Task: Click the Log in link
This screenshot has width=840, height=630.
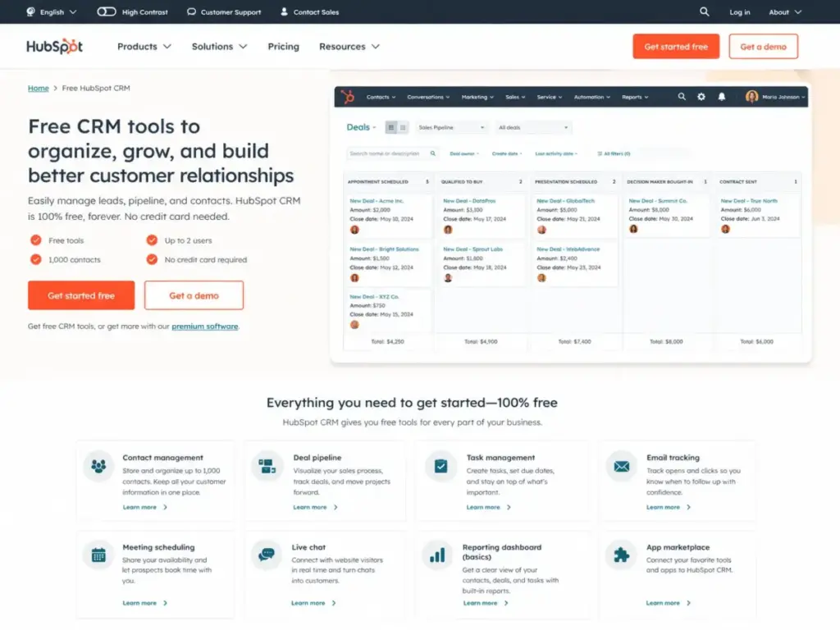Action: point(739,11)
